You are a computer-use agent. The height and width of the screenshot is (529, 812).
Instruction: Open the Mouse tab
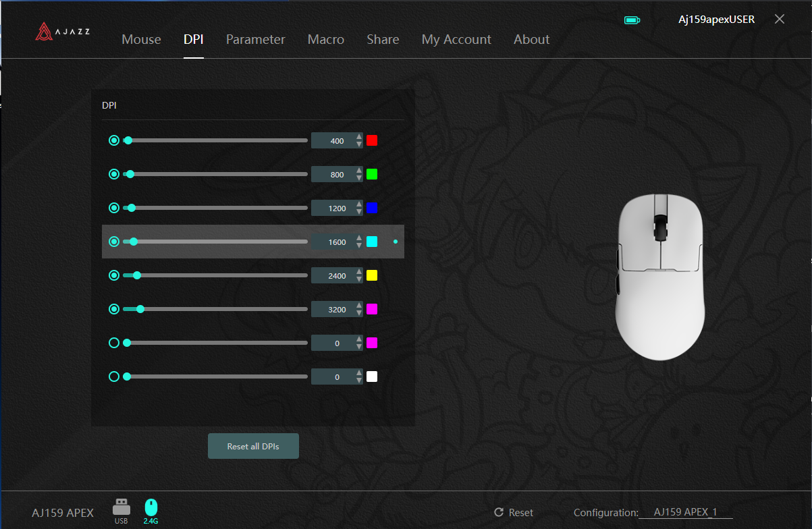coord(141,39)
